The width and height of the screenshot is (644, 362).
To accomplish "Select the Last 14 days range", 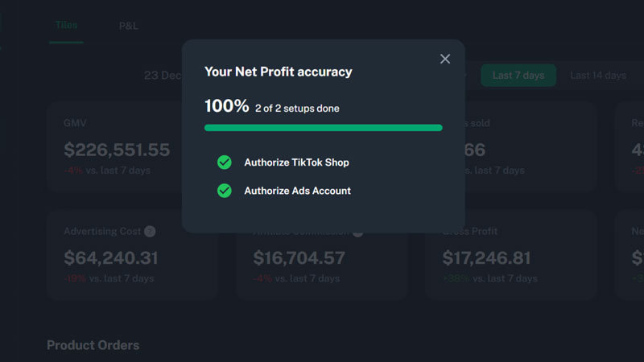I will [x=598, y=76].
